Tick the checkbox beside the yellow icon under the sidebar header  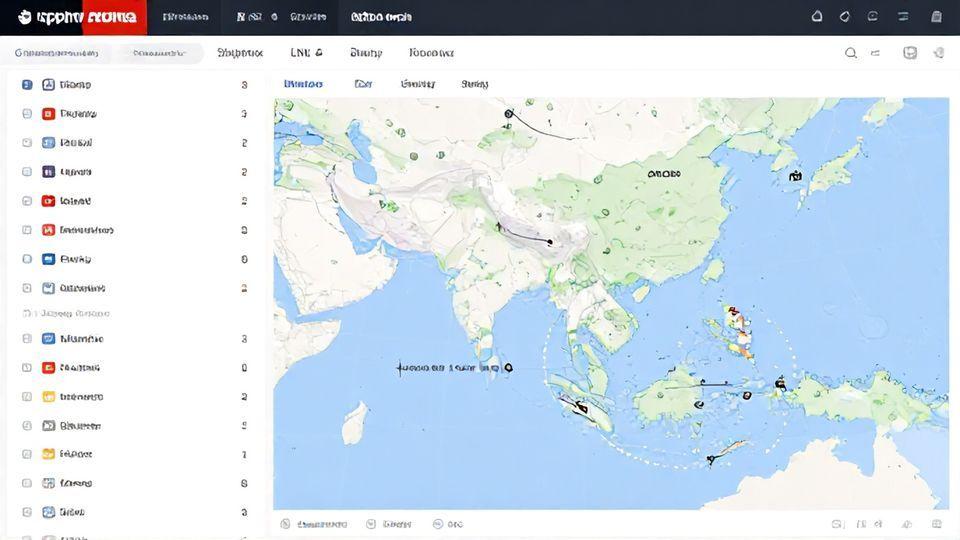(x=27, y=397)
